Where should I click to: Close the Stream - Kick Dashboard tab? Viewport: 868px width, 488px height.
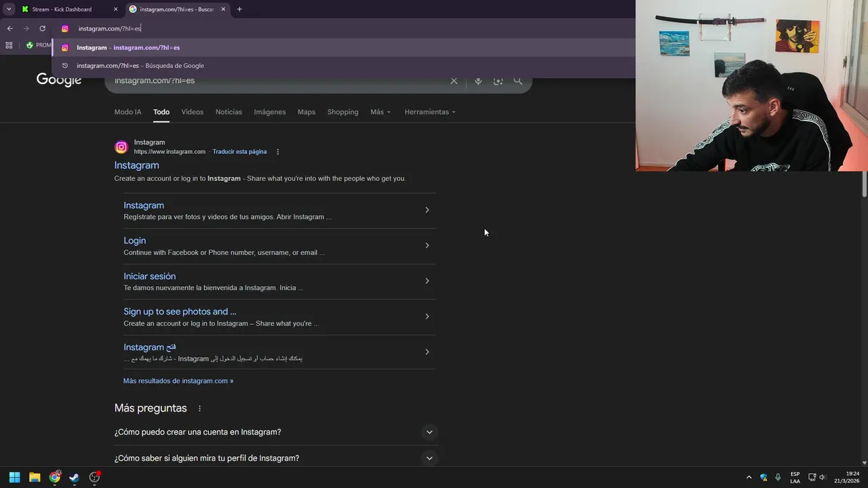click(116, 9)
